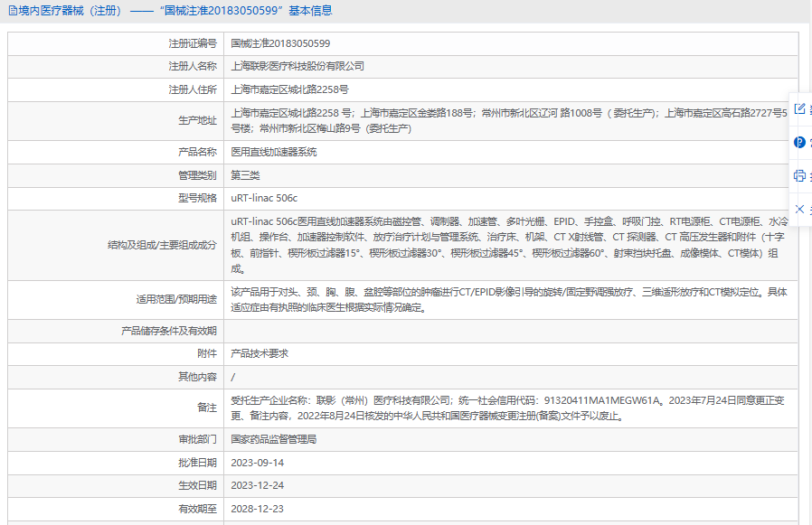Click the remarks text beginning 受托生产企业名称
The image size is (812, 525).
tap(507, 408)
